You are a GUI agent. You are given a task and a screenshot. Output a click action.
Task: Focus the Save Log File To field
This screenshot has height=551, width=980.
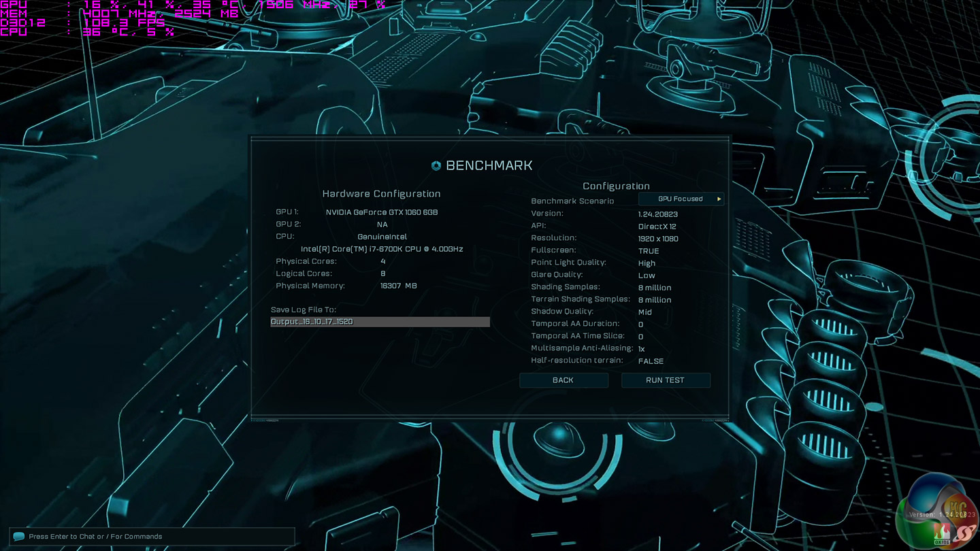(x=380, y=322)
